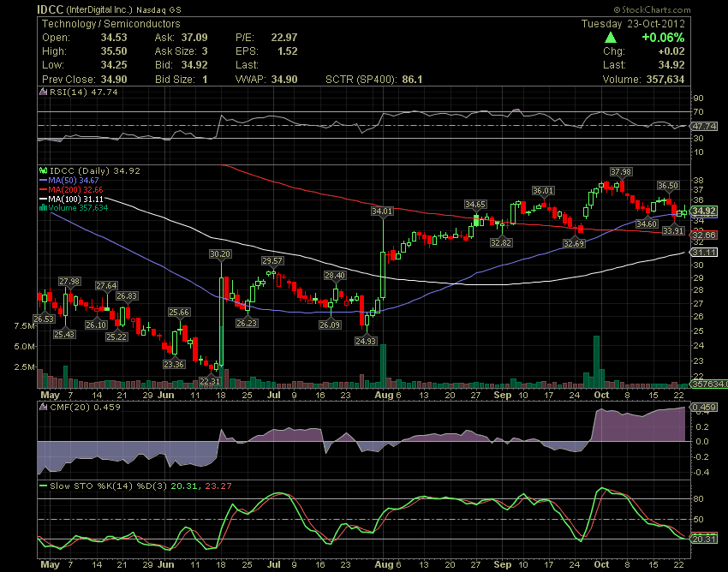This screenshot has height=572, width=728.
Task: Click the green up-triangle change indicator
Action: click(x=611, y=38)
